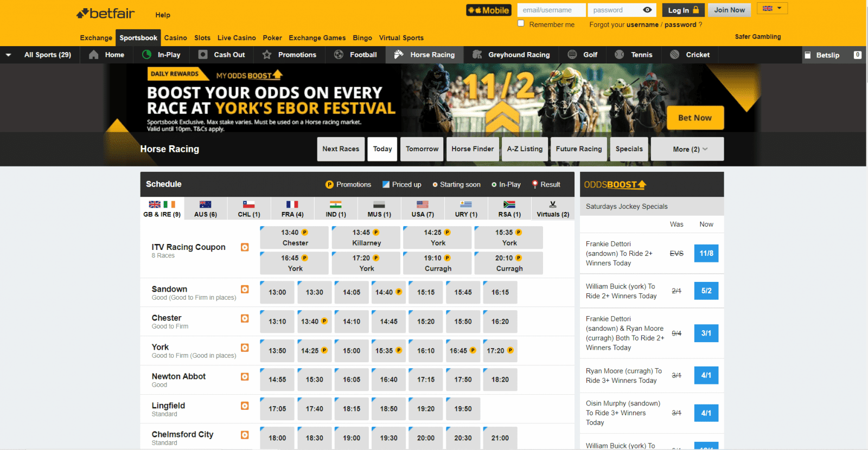Click the forgot password link

point(680,24)
